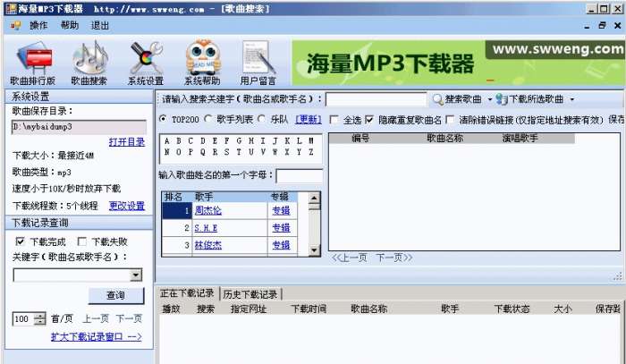Uncheck the 隐藏重复歌曲名 checkbox

369,120
